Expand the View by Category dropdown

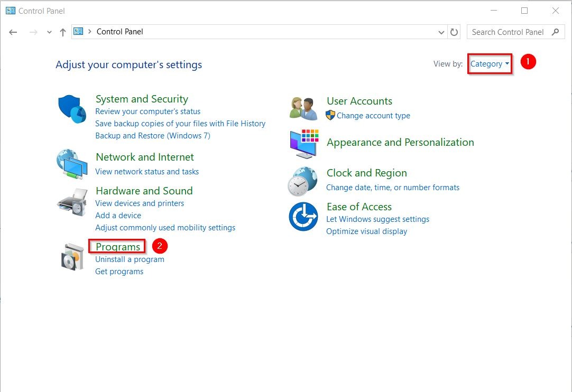pos(490,64)
